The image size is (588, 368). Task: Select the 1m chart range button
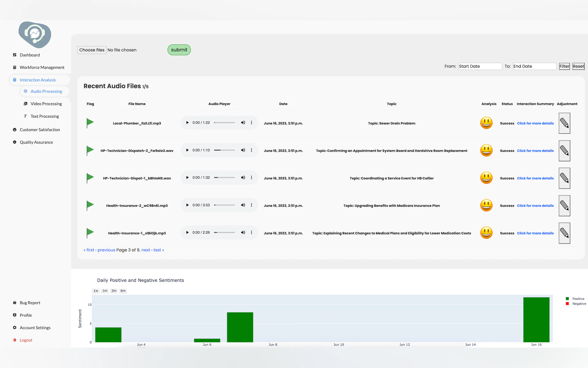[105, 291]
